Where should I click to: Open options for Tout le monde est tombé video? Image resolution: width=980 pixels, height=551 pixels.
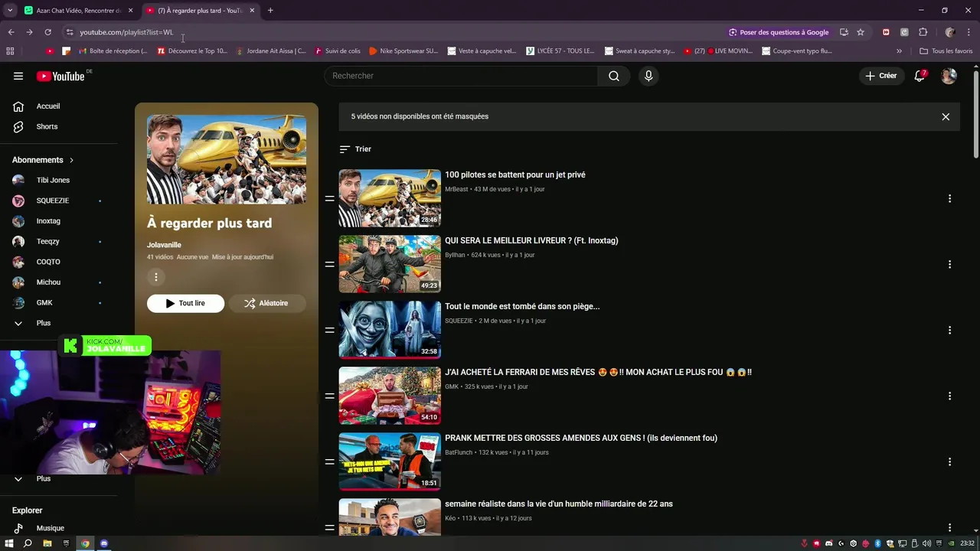[949, 330]
